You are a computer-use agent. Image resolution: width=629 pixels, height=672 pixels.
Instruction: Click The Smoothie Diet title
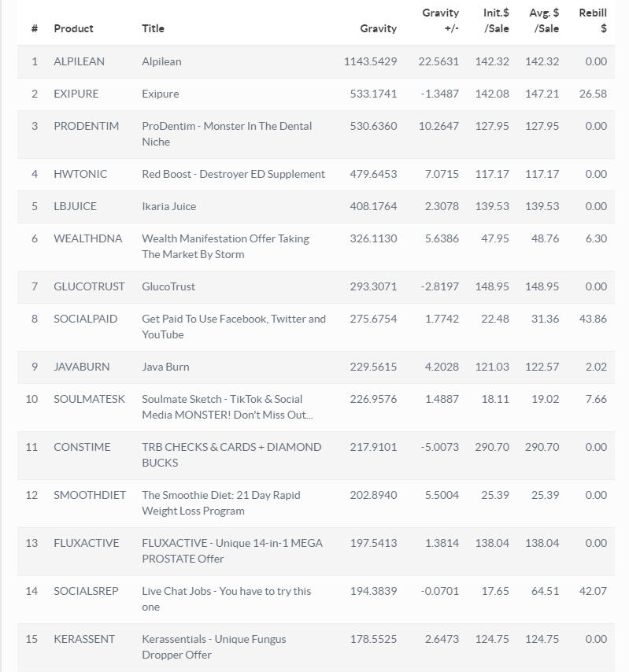click(x=220, y=503)
